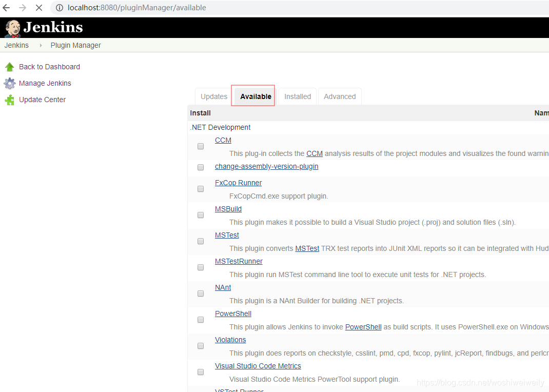The image size is (549, 392).
Task: Open Plugin Manager breadcrumb link
Action: click(x=75, y=45)
